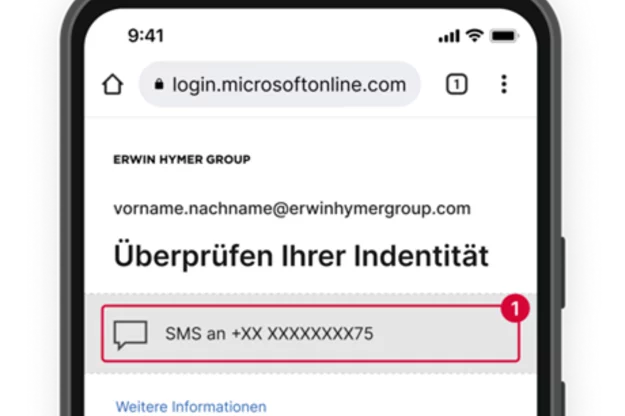Open the tab switcher showing 1 tab

456,84
